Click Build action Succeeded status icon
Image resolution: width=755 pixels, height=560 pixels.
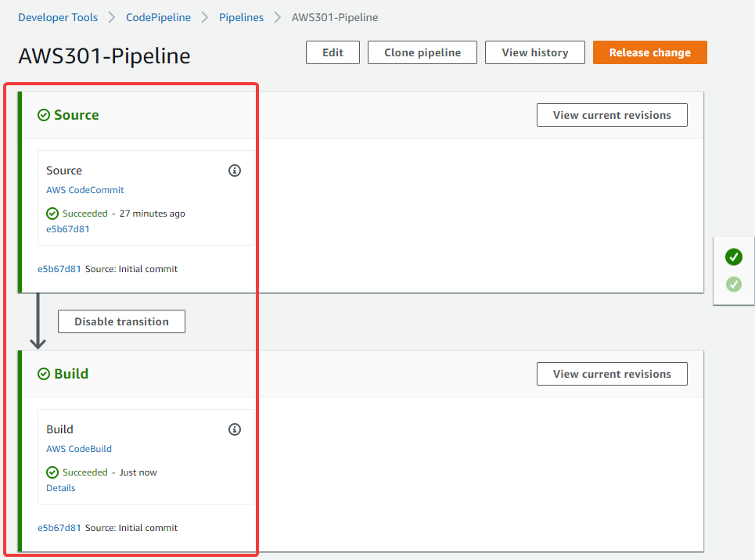click(x=52, y=472)
